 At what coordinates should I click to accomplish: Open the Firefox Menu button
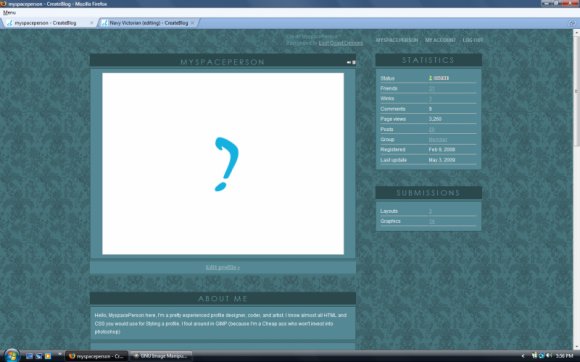click(x=9, y=13)
